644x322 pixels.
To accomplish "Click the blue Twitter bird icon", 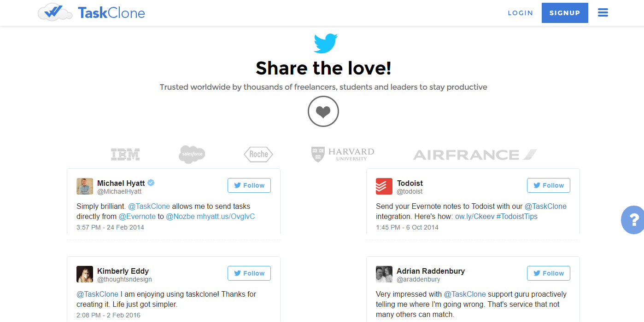I will (326, 43).
